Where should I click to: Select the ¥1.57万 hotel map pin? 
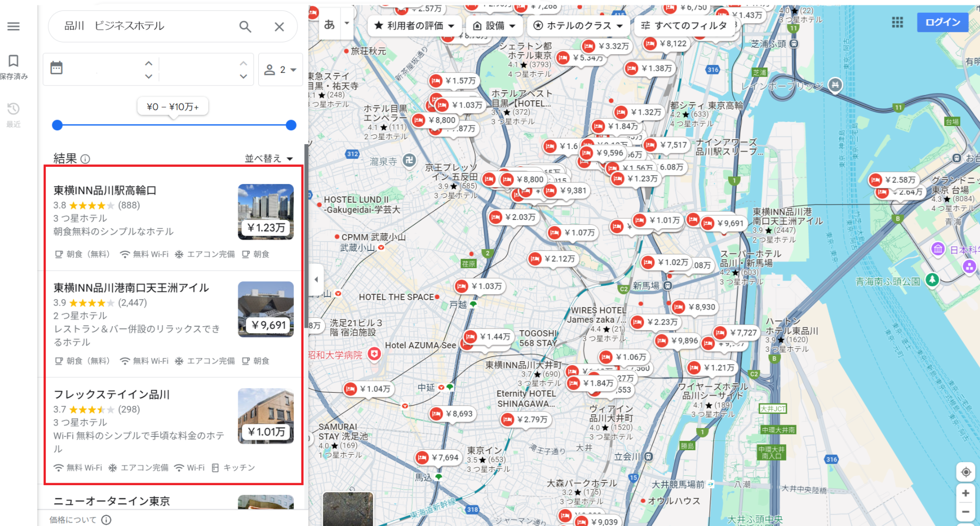coord(453,81)
